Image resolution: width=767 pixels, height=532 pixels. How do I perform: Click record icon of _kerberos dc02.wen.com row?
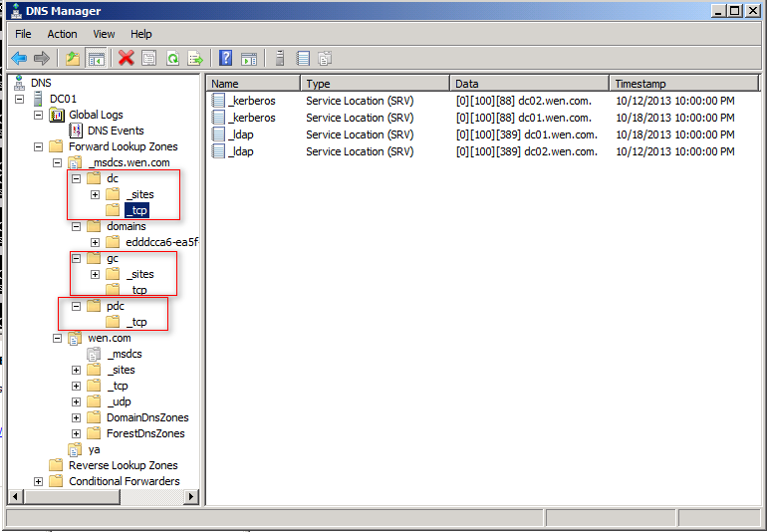[x=219, y=101]
